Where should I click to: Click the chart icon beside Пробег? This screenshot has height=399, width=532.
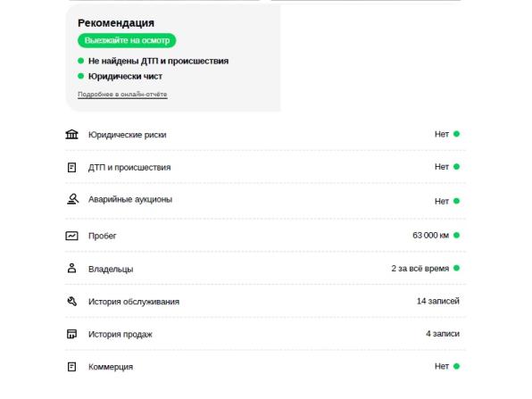(x=71, y=236)
